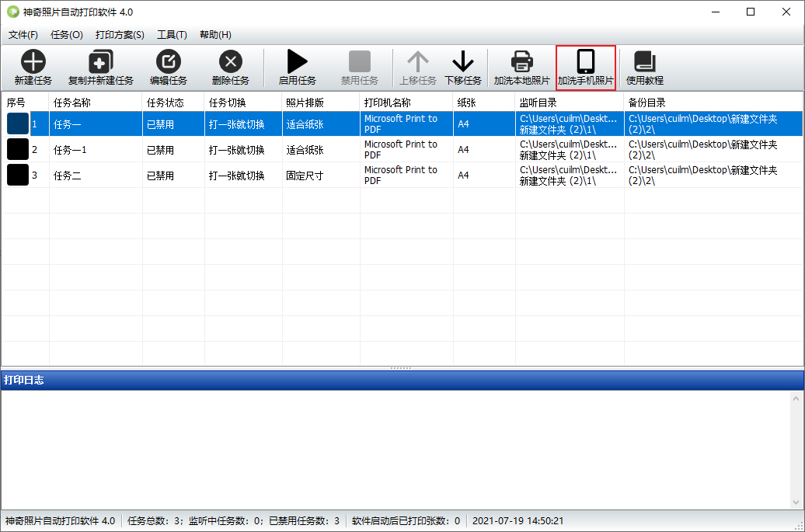Click the 打印机名称 column header
The width and height of the screenshot is (805, 532).
tap(388, 103)
